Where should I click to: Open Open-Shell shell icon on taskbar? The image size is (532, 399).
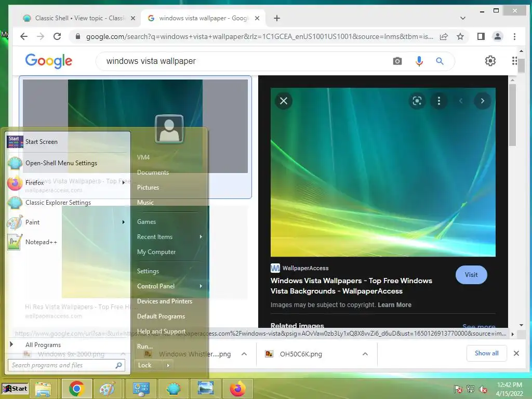174,389
